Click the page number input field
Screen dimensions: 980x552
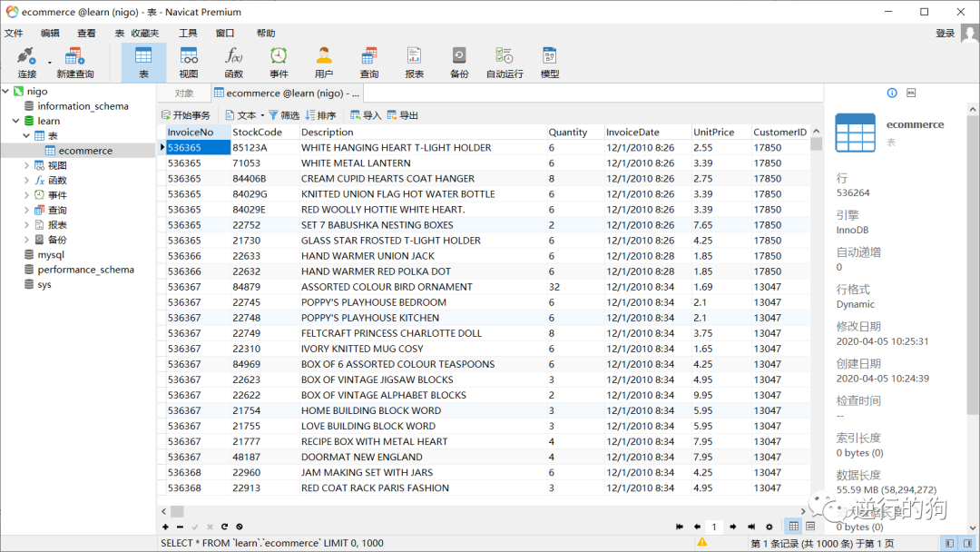click(714, 527)
